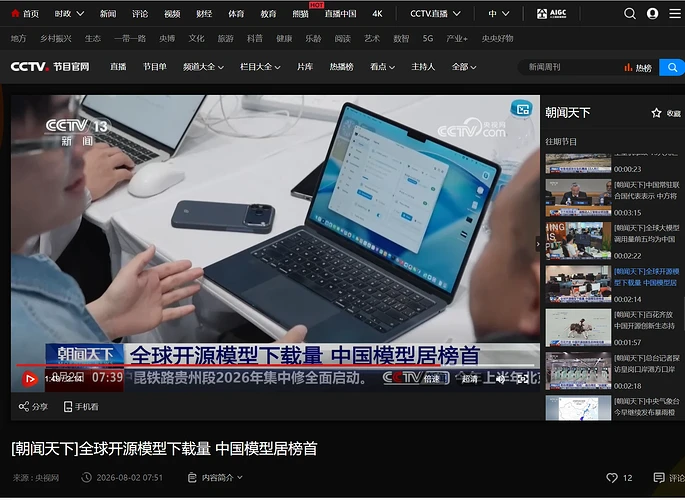Expand the 中 language dropdown
The image size is (685, 500).
pyautogui.click(x=498, y=14)
